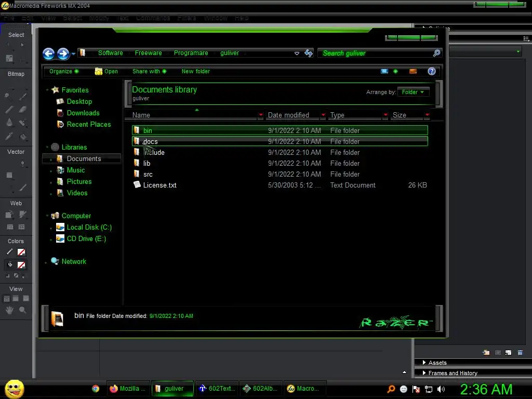Open the Fireworks panel options menu icon
Image resolution: width=532 pixels, height=399 pixels.
526,38
